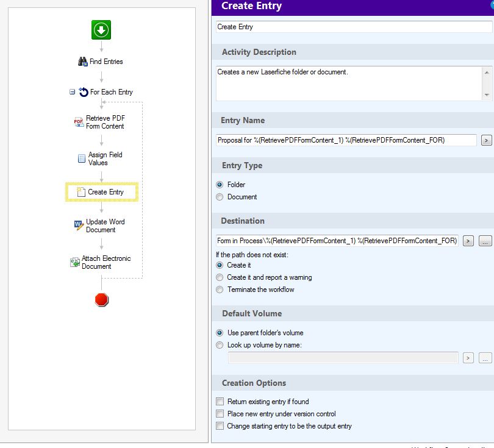This screenshot has height=448, width=494.
Task: Enable Return existing entry if found
Action: (x=220, y=402)
